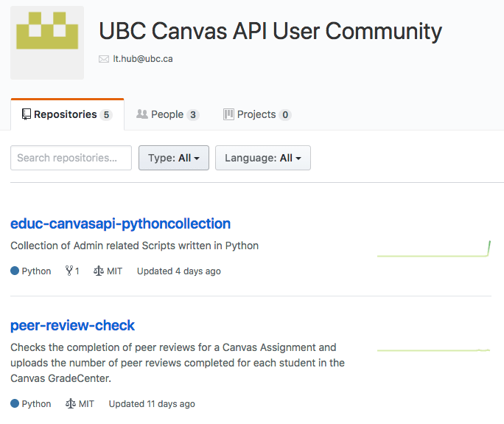Open the Language: All dropdown
504x424 pixels.
tap(262, 158)
